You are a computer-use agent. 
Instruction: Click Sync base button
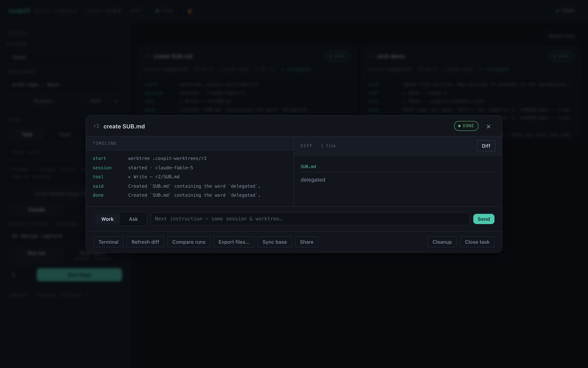click(275, 242)
